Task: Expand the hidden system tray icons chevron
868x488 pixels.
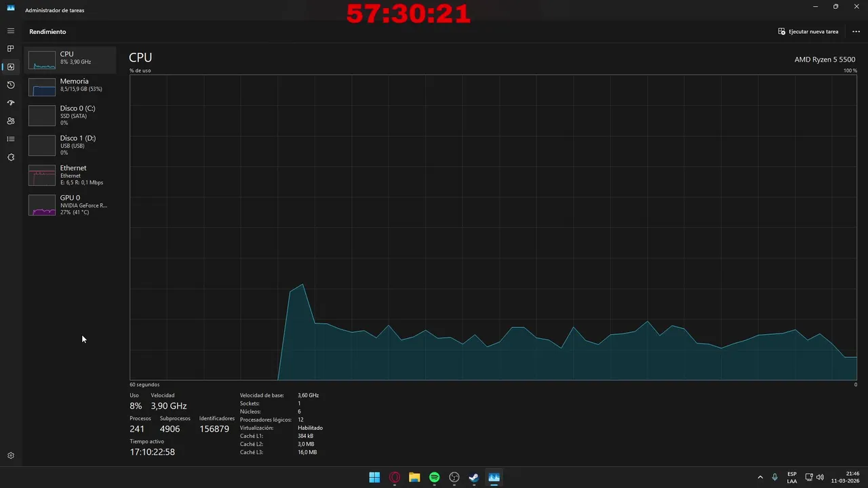Action: coord(759,477)
